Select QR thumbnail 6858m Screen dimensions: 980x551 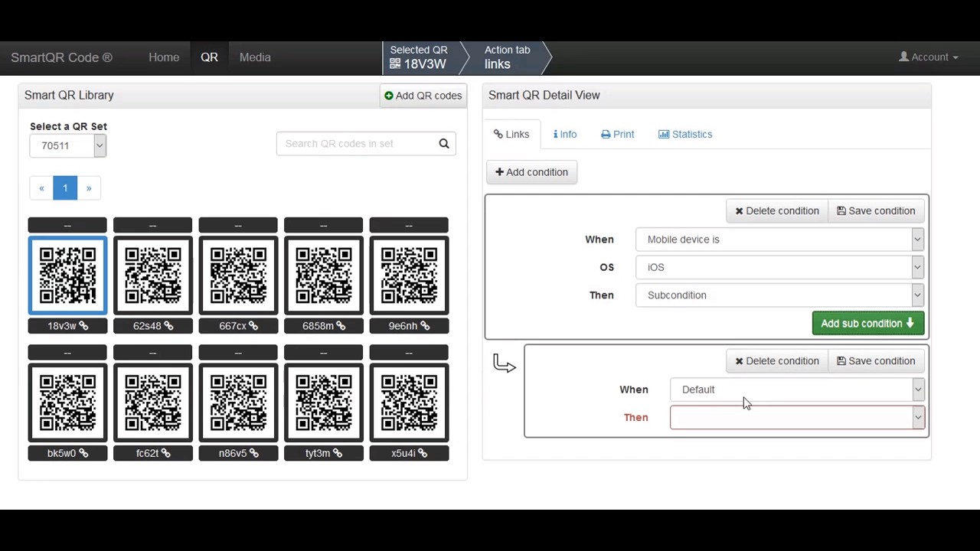324,275
